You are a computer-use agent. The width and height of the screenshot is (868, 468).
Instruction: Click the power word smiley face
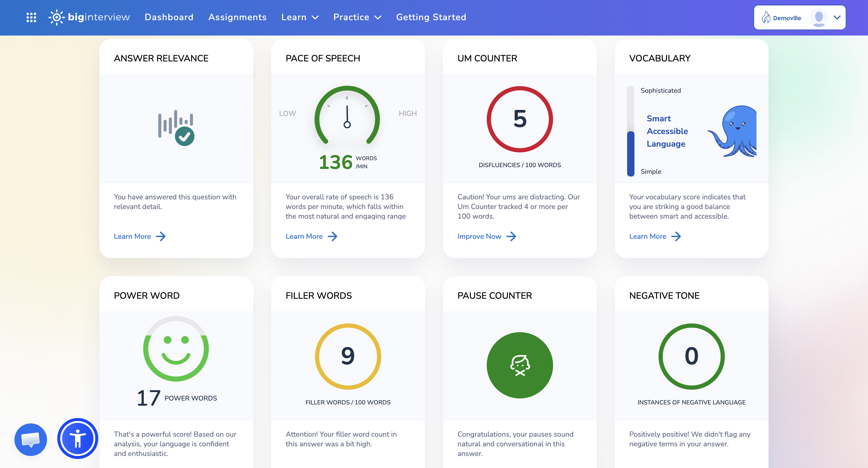coord(176,349)
